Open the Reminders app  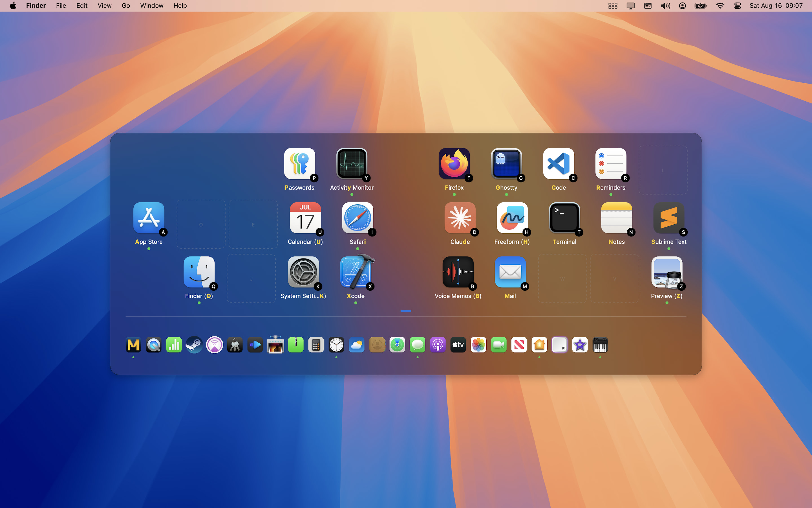(611, 164)
